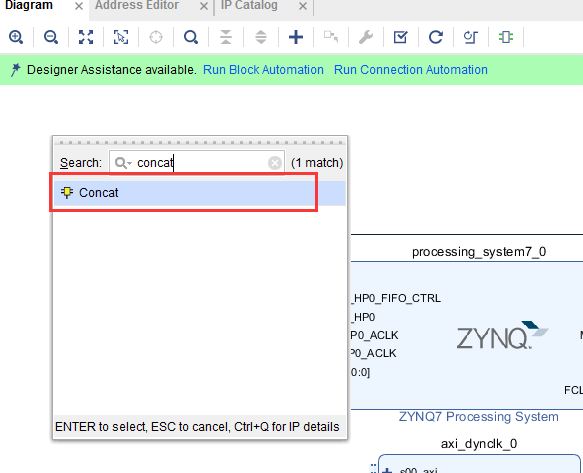Click the Validate Design checkmark icon
583x473 pixels.
click(400, 37)
